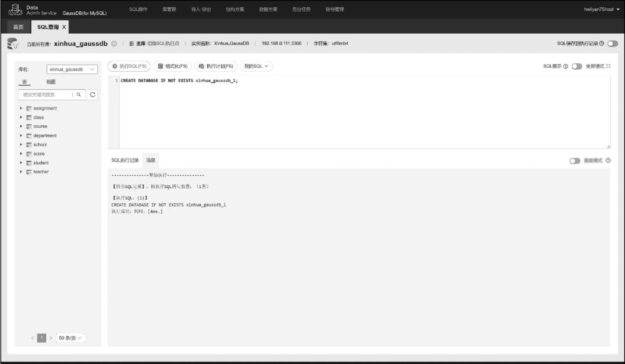Open the SQL执行记录 results tab

point(125,160)
